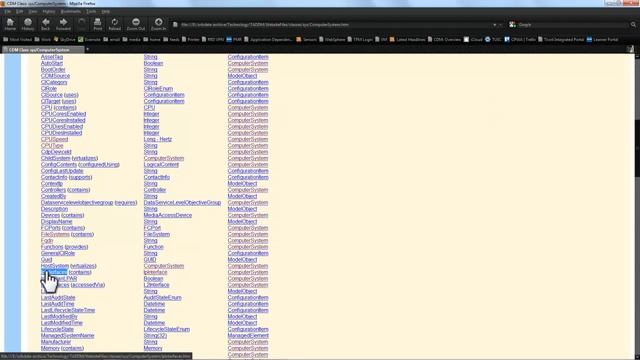Open the iCloud bookmark
Viewport: 640px width, 360px height.
[473, 40]
